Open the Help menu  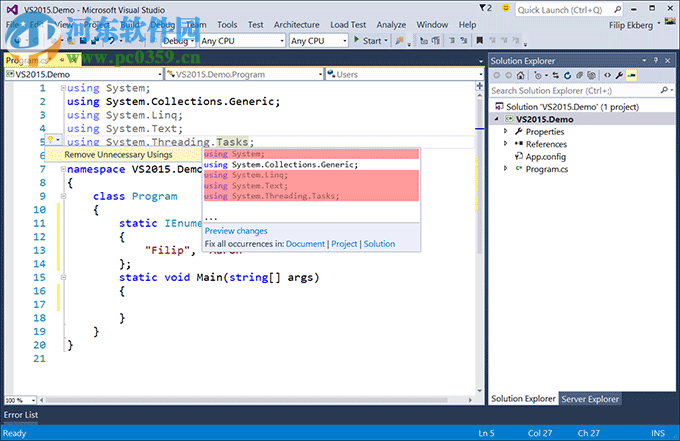(467, 25)
